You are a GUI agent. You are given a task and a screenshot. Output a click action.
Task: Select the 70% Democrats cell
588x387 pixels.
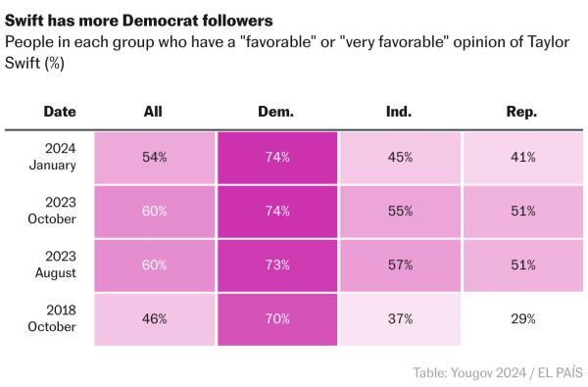(x=277, y=319)
